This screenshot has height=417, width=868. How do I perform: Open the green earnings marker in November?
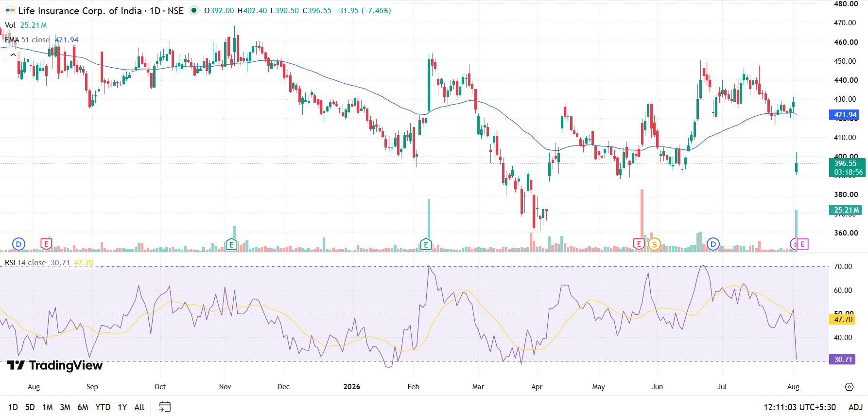tap(231, 244)
